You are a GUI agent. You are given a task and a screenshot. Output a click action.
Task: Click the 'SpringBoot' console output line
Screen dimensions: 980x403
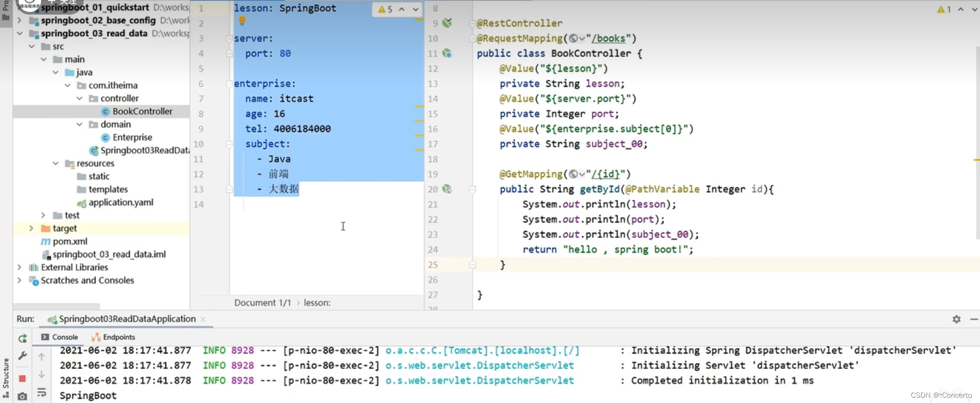click(x=88, y=396)
